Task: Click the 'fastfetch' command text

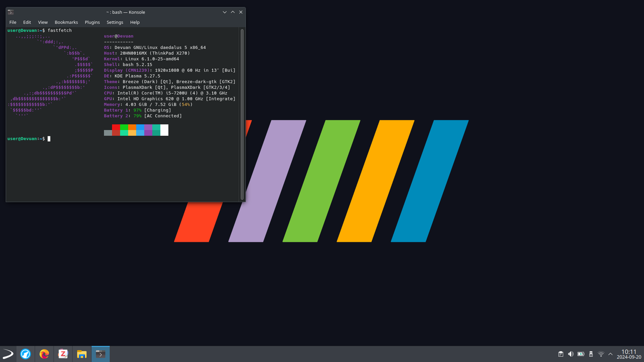Action: point(60,31)
